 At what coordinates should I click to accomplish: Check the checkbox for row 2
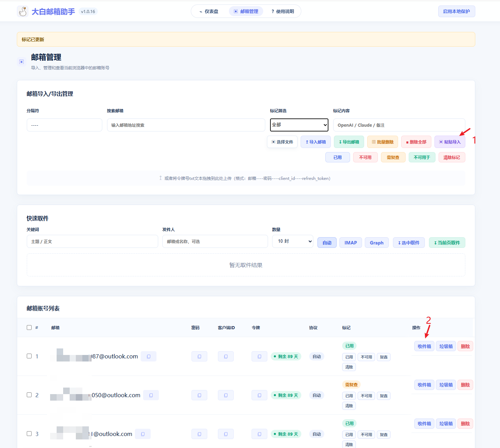[x=29, y=395]
